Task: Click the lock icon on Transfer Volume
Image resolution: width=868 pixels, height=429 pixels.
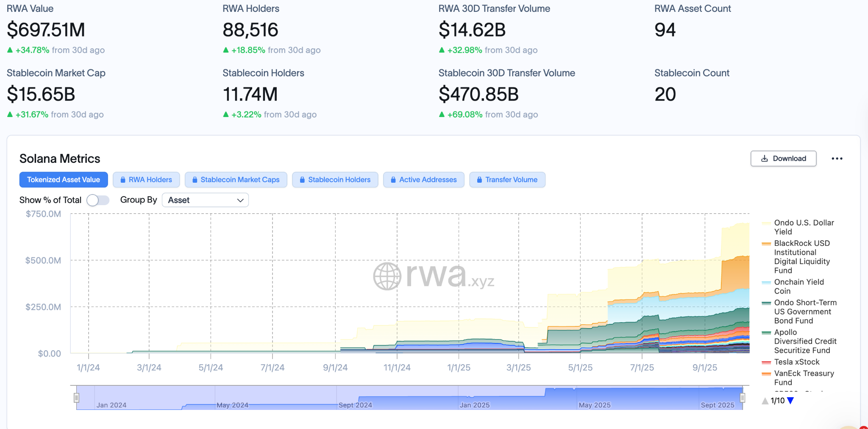Action: pyautogui.click(x=479, y=180)
